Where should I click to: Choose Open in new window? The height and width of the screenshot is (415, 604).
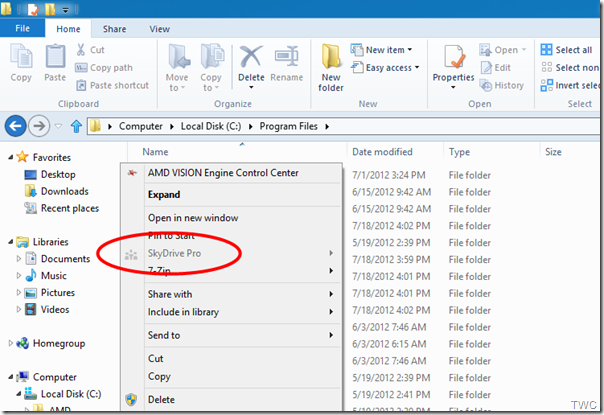click(x=231, y=218)
